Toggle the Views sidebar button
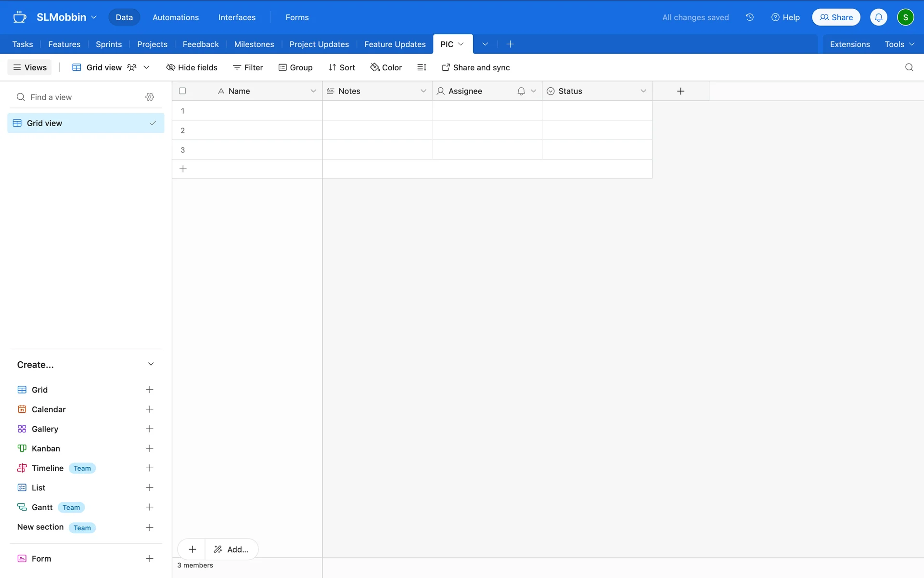 coord(30,67)
